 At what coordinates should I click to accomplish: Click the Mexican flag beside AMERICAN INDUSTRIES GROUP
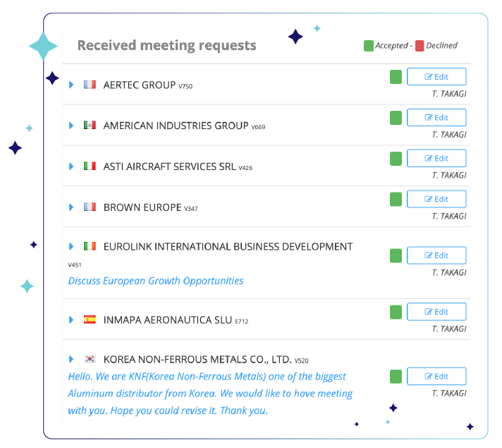pos(90,126)
